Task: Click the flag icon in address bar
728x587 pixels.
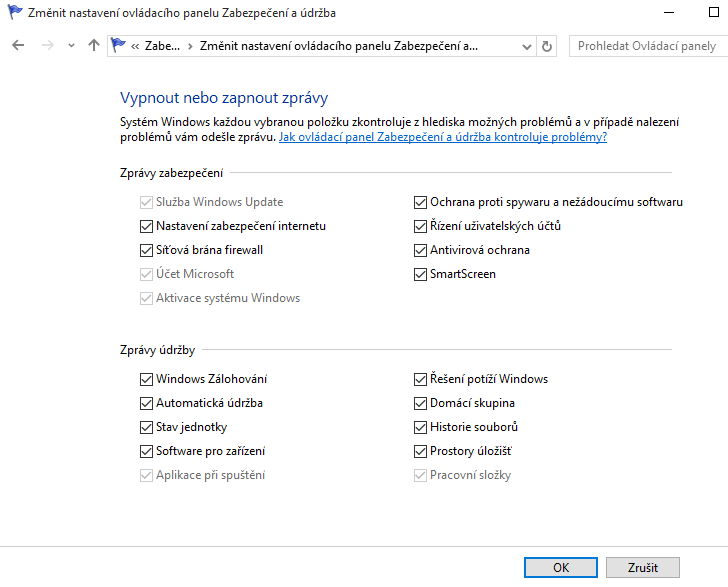Action: tap(118, 45)
